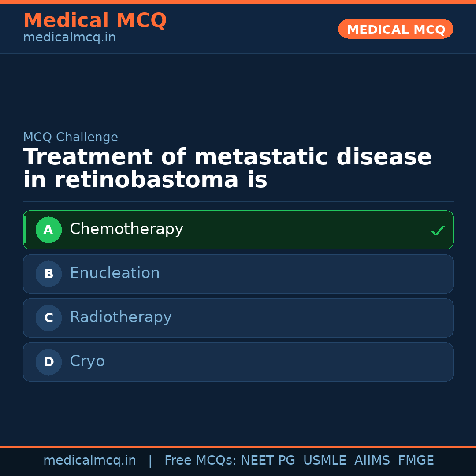Viewport: 476px width, 476px height.
Task: Click the circular A badge on Chemotherapy
Action: (x=48, y=230)
